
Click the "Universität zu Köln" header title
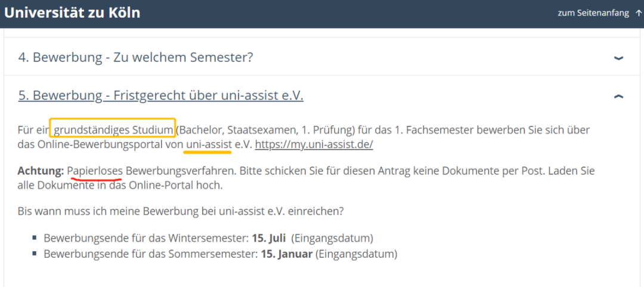click(72, 12)
